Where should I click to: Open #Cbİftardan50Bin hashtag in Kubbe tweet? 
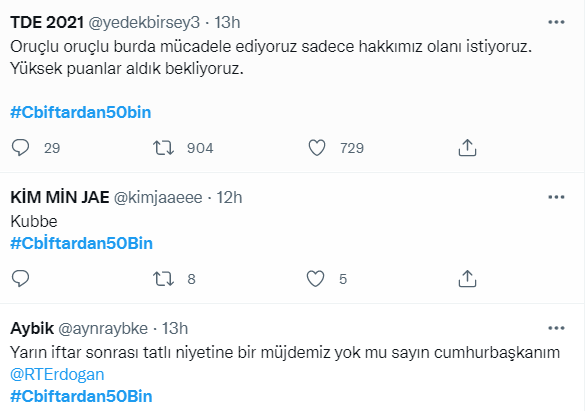click(x=81, y=243)
